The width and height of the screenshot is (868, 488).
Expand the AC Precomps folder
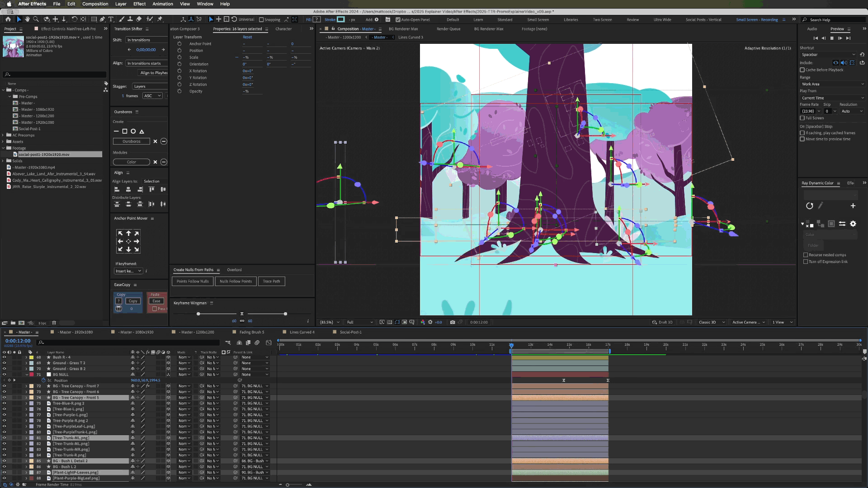pos(3,135)
